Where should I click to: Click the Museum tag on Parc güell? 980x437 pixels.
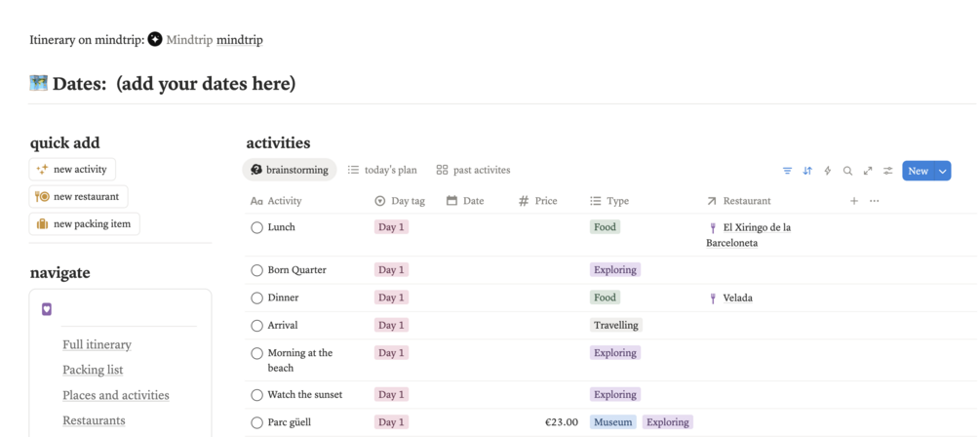click(613, 422)
